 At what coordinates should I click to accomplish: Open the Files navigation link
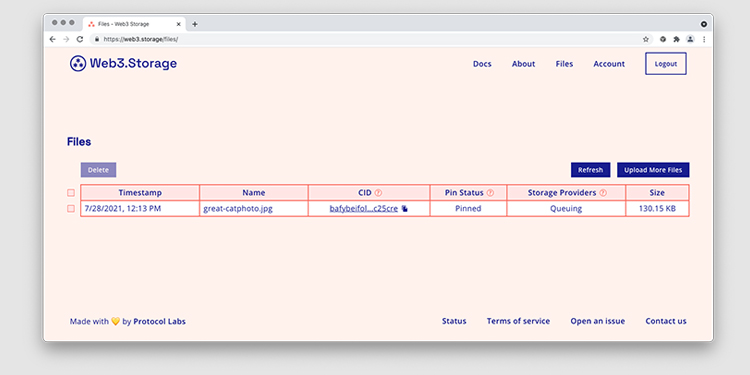[x=564, y=64]
